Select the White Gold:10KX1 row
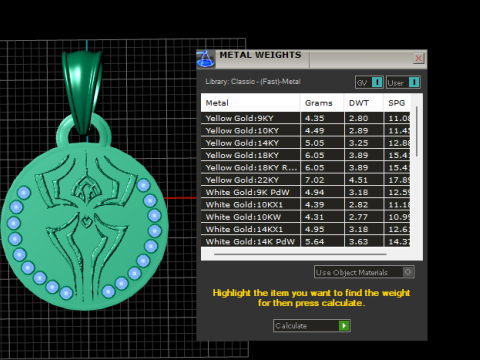Viewport: 480px width, 360px height. click(306, 205)
